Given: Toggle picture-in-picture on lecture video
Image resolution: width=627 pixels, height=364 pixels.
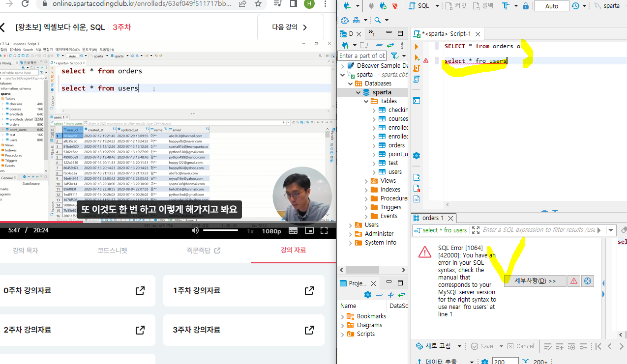Looking at the screenshot, I should pos(309,230).
